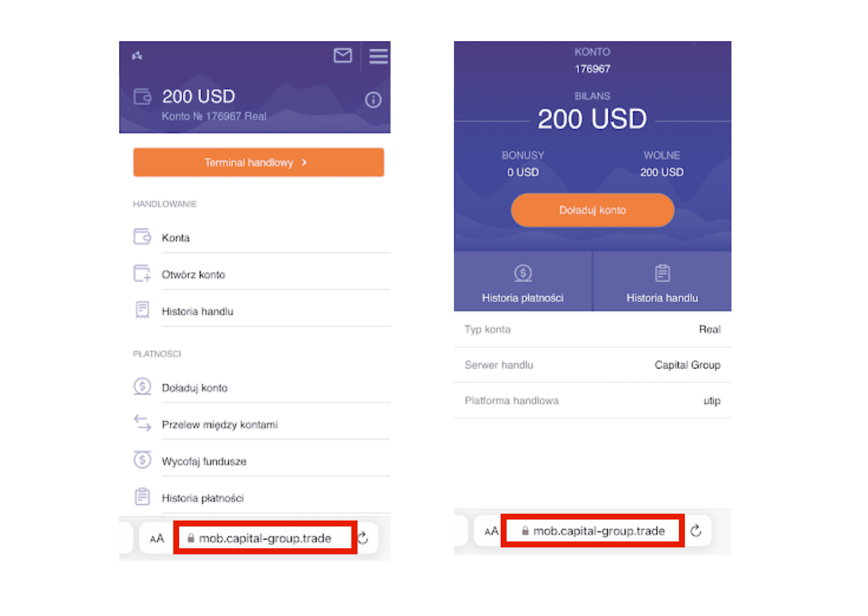Click the right phone's address bar URL
This screenshot has width=868, height=616.
click(598, 531)
